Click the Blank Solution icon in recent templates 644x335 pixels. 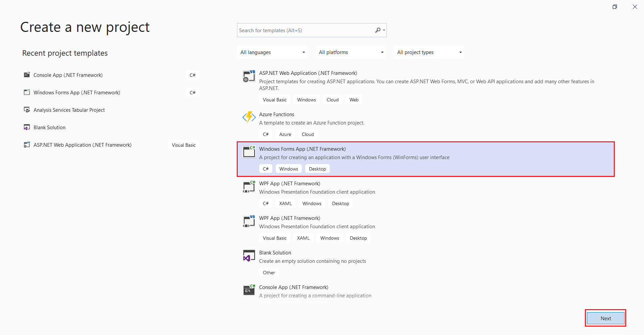tap(27, 127)
